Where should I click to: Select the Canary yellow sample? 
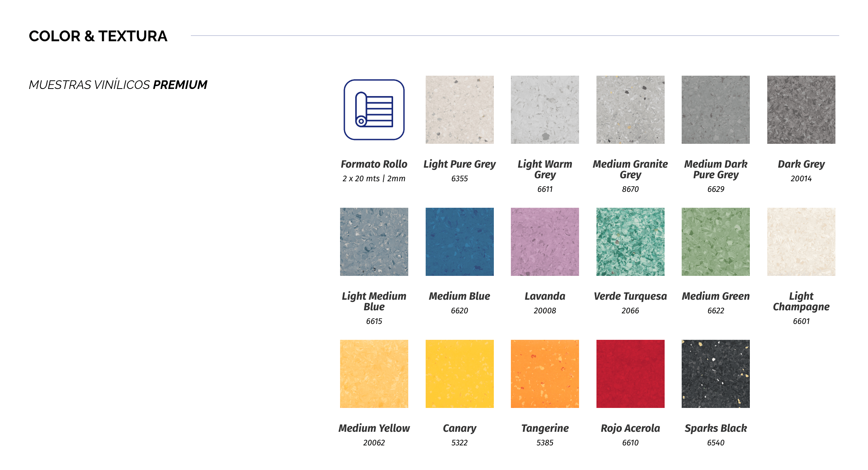pos(459,374)
